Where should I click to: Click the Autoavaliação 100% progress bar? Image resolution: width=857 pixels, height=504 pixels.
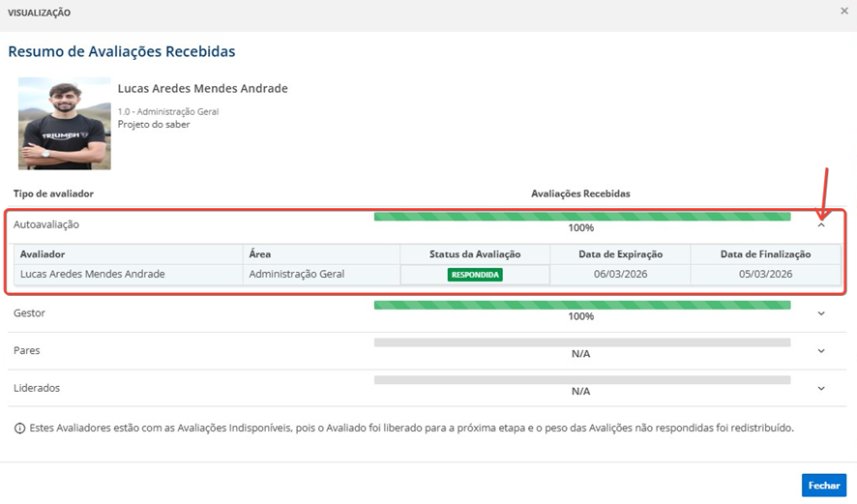581,217
